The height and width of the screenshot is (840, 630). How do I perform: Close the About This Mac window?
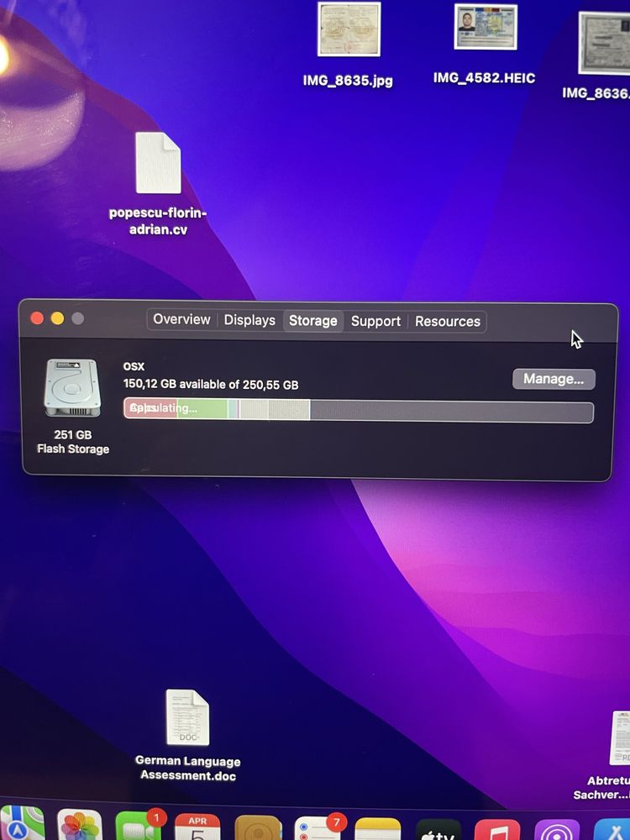[37, 318]
